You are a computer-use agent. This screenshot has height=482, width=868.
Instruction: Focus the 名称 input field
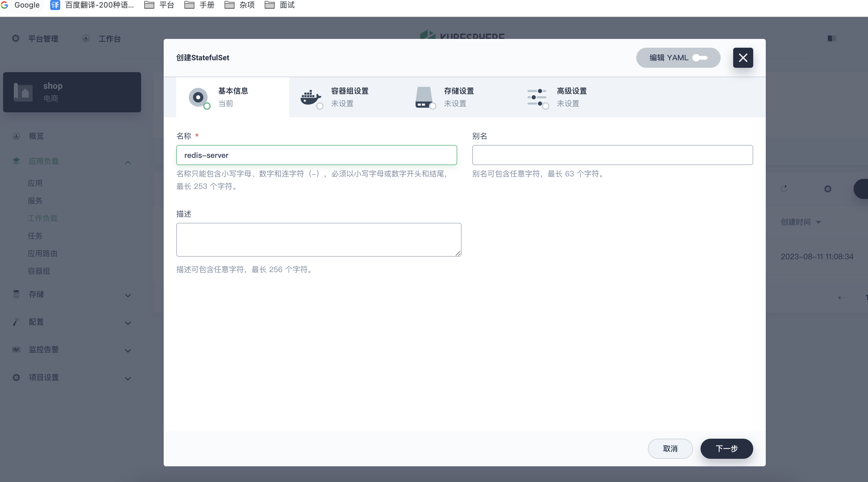click(316, 155)
